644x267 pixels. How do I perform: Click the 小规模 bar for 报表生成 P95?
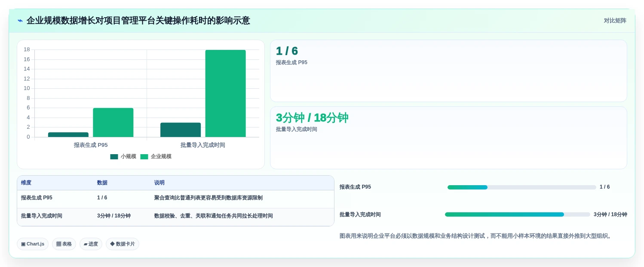[x=68, y=135]
